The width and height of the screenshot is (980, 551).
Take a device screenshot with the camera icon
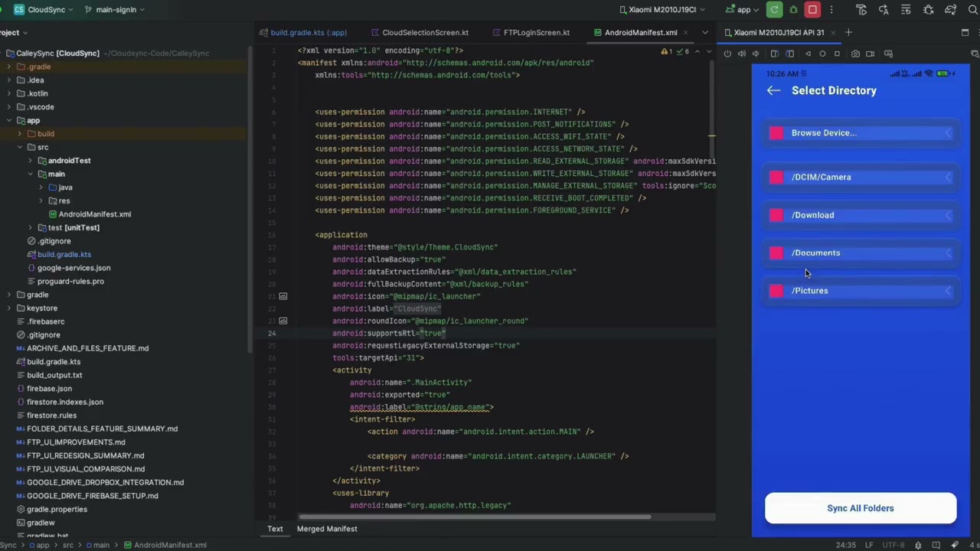[855, 54]
